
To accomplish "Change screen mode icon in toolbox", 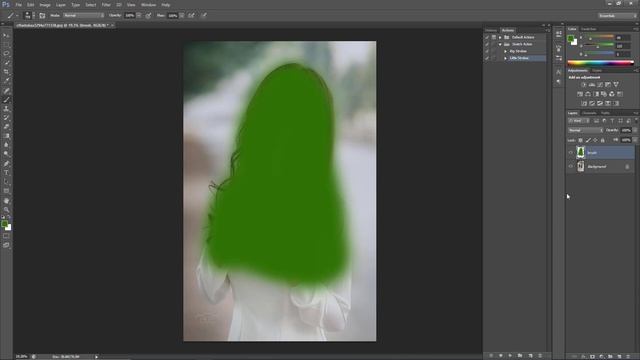I will click(x=6, y=245).
